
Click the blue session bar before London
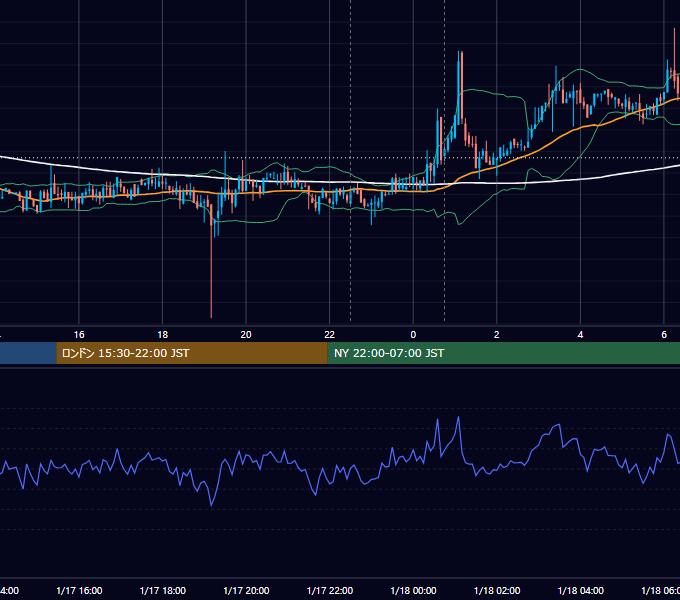[28, 353]
